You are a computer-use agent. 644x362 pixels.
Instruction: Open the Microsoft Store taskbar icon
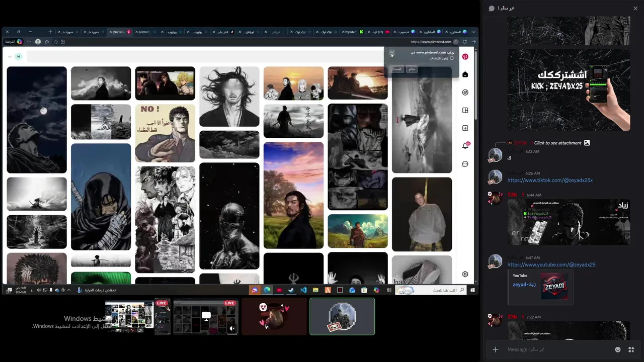(364, 290)
